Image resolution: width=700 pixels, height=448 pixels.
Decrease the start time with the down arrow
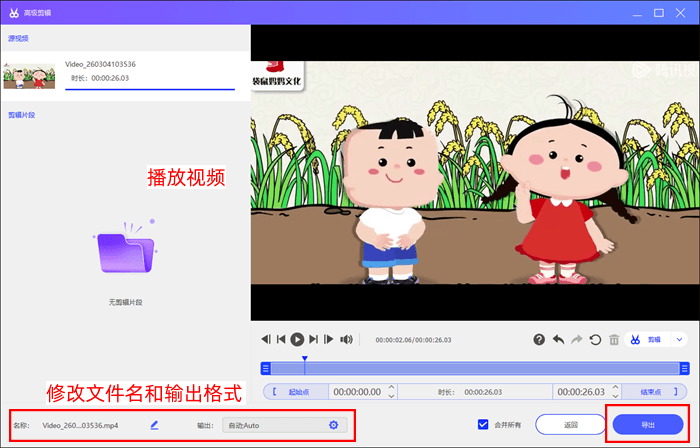[392, 396]
